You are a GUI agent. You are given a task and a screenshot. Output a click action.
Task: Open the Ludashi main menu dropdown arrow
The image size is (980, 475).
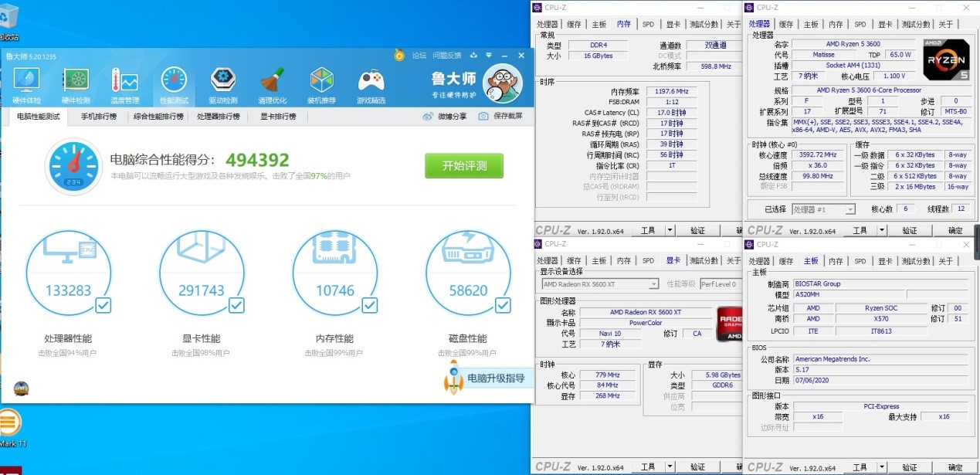point(489,56)
